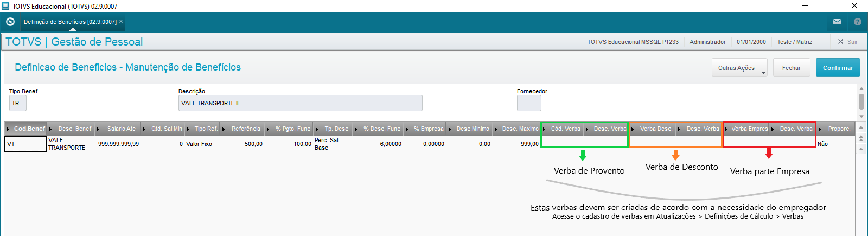The width and height of the screenshot is (868, 236).
Task: Click the 500,00 Referência cell
Action: click(x=242, y=144)
